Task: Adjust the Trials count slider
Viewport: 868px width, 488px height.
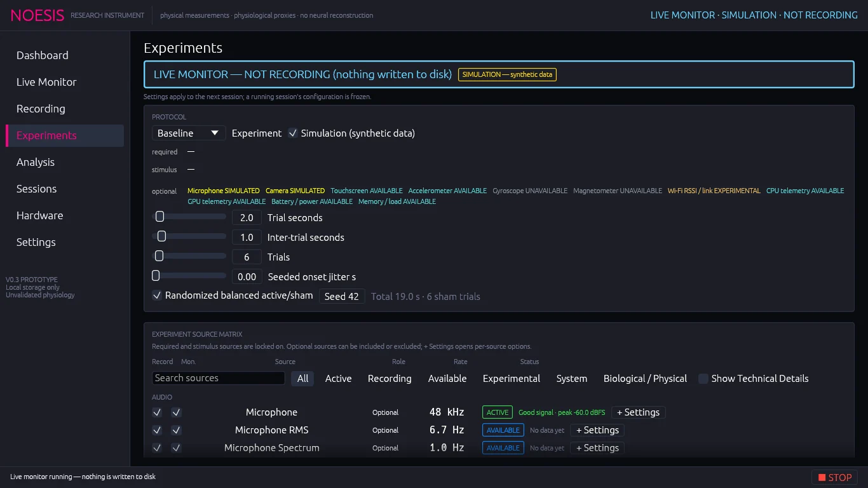Action: tap(189, 256)
